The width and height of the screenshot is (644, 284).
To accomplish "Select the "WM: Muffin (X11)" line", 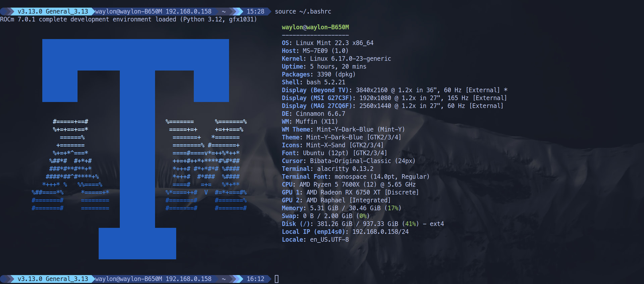I will pos(310,122).
